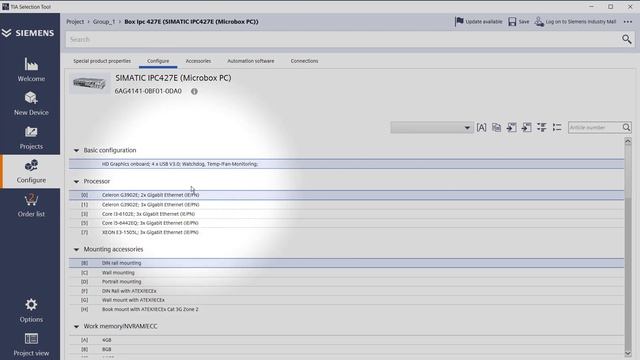Open the Special product properties tab
Screen dimensions: 640x360
point(102,61)
